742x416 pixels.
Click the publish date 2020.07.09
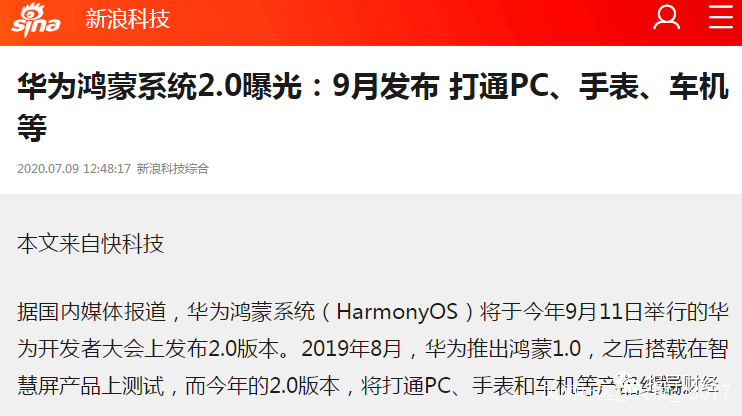(48, 169)
